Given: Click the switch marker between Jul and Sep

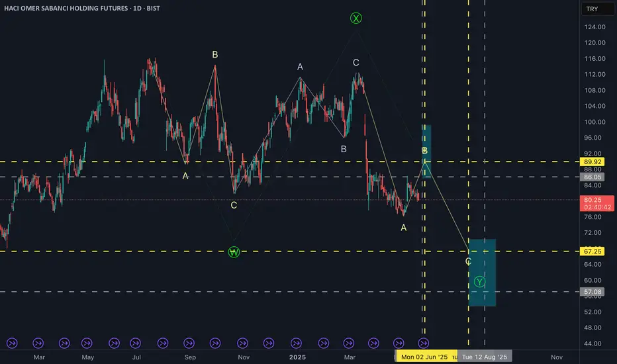Looking at the screenshot, I should click(163, 343).
